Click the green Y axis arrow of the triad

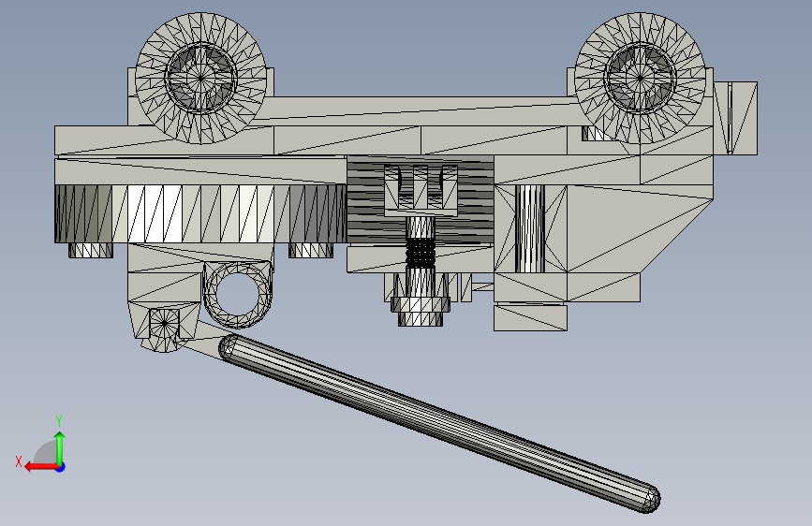[x=60, y=448]
